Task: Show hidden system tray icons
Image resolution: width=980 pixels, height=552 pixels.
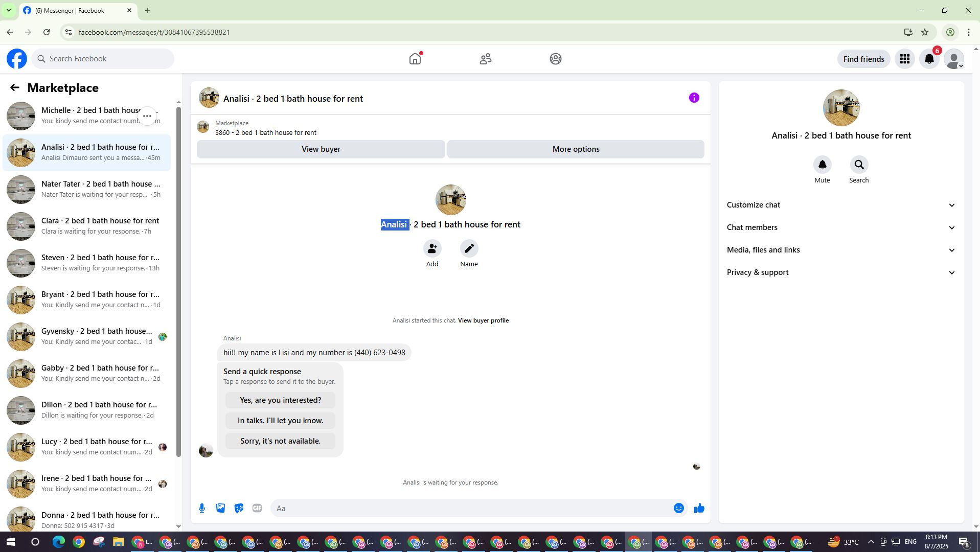Action: pos(871,542)
